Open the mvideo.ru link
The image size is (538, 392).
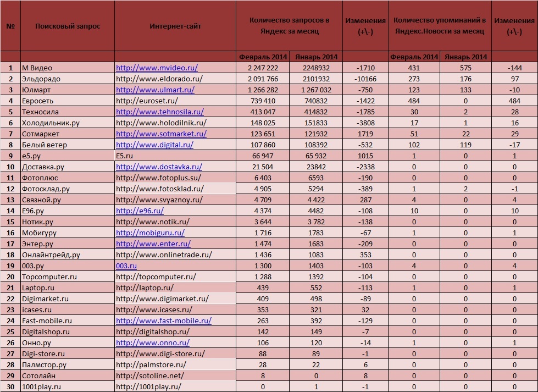tap(157, 68)
